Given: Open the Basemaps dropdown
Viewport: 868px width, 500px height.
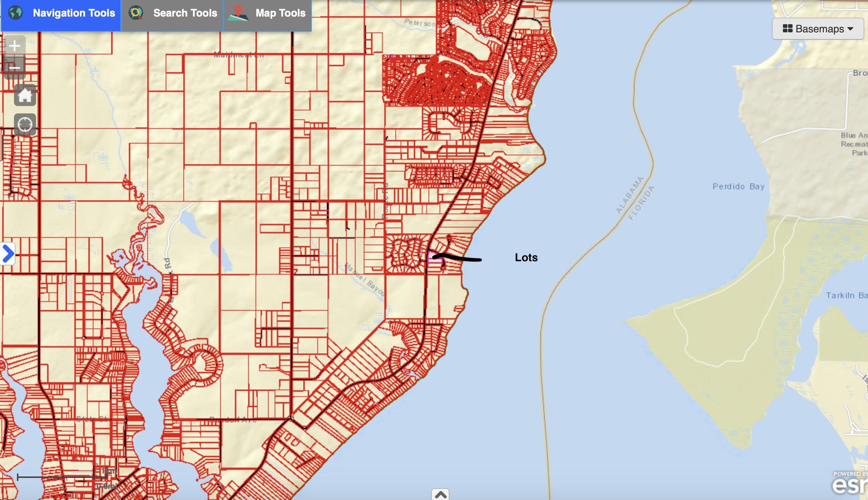Looking at the screenshot, I should [x=818, y=29].
